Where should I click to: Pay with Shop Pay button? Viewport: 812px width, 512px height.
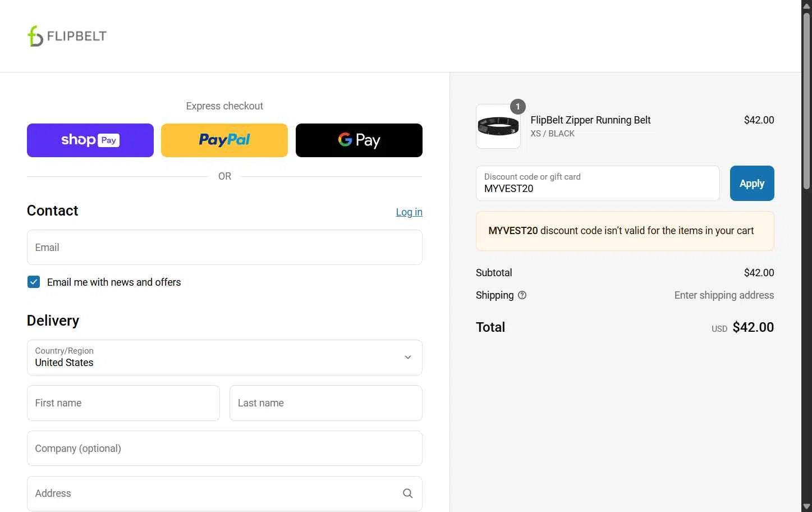(x=90, y=140)
